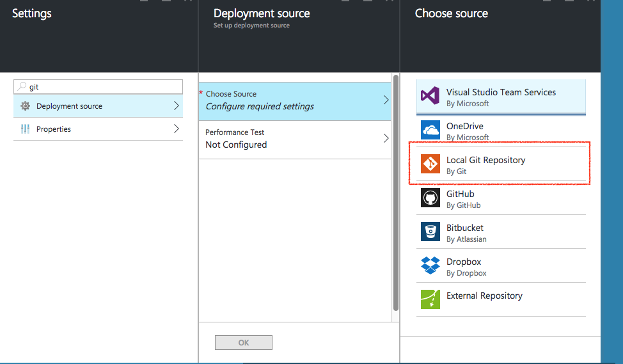Viewport: 623px width, 364px height.
Task: Pick GitHub as deployment source
Action: pos(501,198)
